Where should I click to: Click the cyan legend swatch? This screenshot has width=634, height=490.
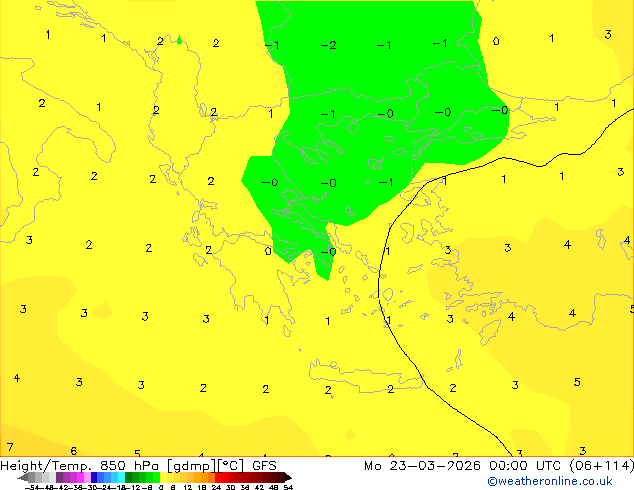tap(121, 477)
